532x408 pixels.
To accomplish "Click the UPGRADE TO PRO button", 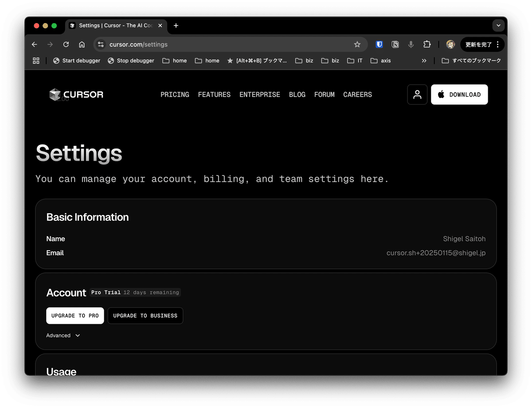I will 75,315.
